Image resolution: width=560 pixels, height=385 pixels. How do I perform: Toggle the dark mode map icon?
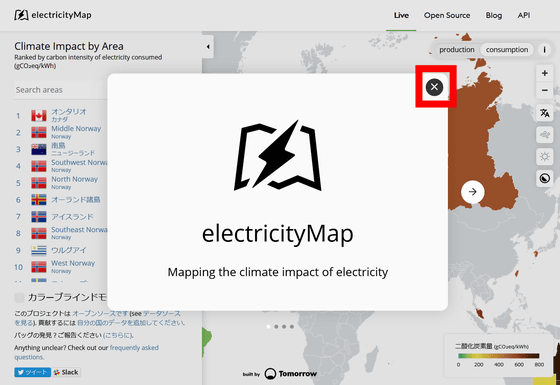click(x=544, y=178)
